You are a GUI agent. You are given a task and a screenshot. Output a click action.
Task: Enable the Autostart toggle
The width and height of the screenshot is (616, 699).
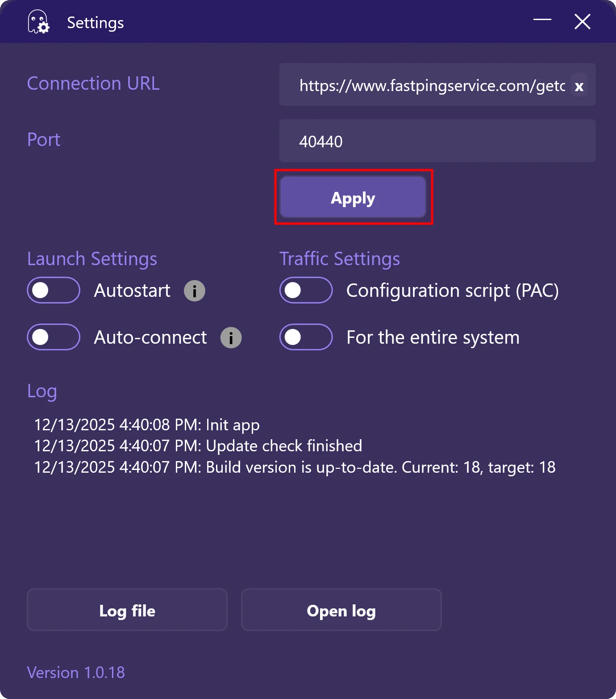(54, 291)
